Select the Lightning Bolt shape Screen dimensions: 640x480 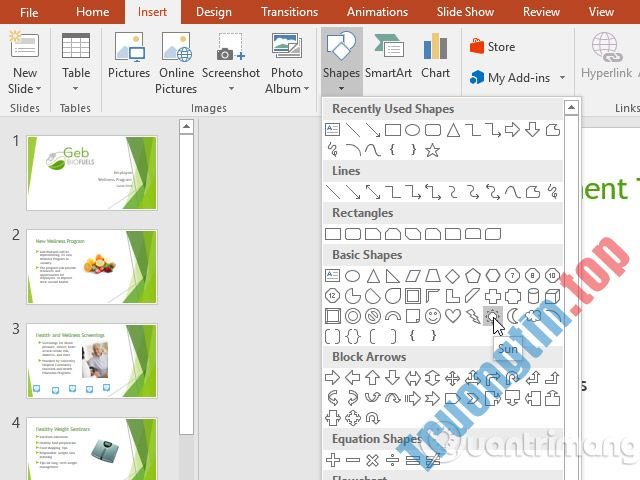tap(473, 316)
